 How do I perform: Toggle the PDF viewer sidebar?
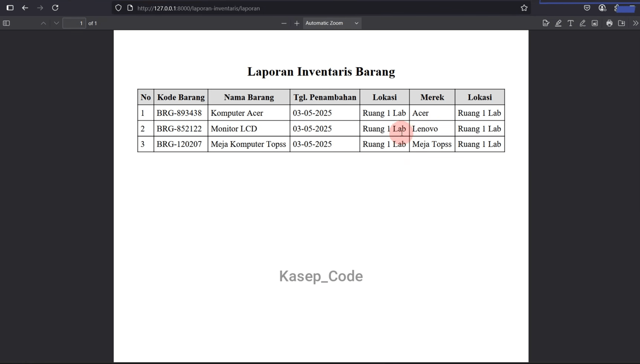tap(6, 23)
